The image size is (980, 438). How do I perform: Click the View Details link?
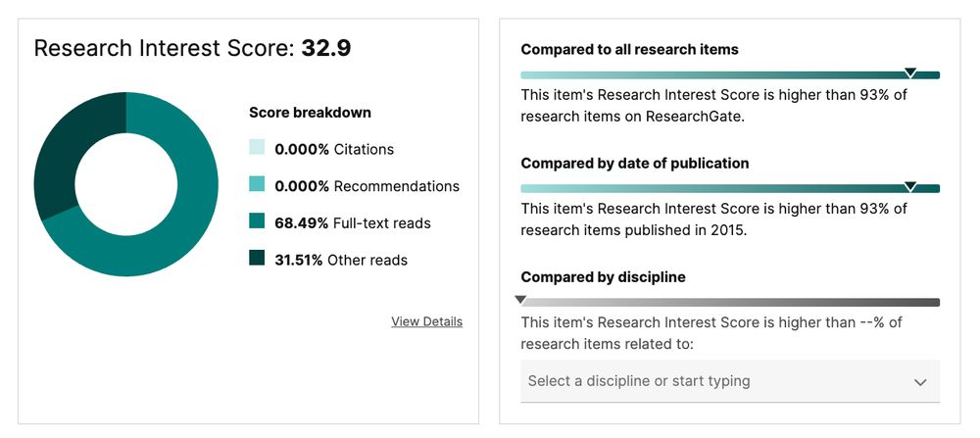[x=426, y=321]
